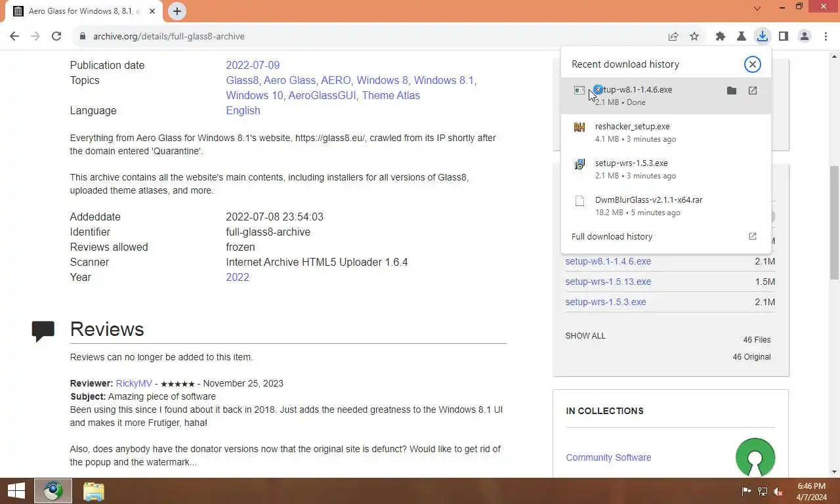Open Chrome Labs flask icon
840x504 pixels.
(742, 37)
